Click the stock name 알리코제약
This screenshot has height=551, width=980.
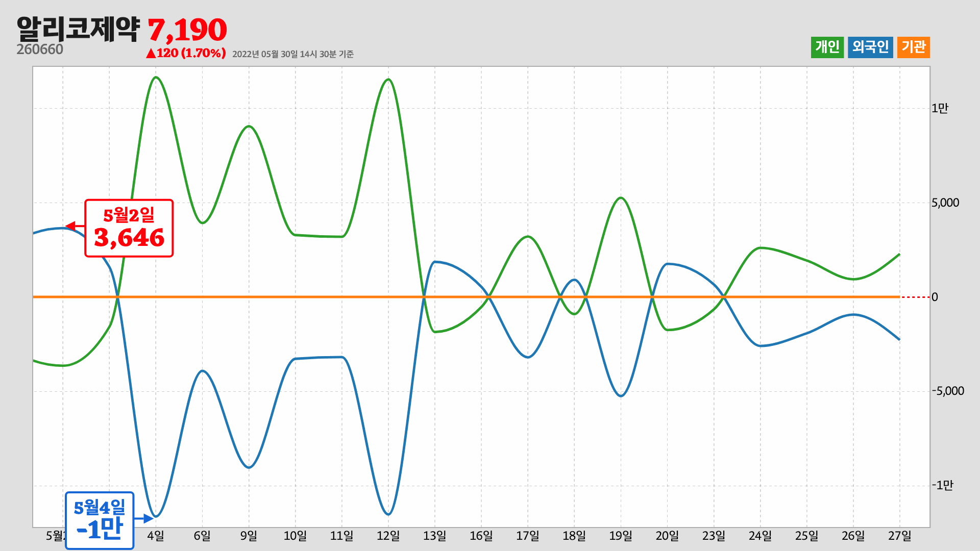[78, 29]
